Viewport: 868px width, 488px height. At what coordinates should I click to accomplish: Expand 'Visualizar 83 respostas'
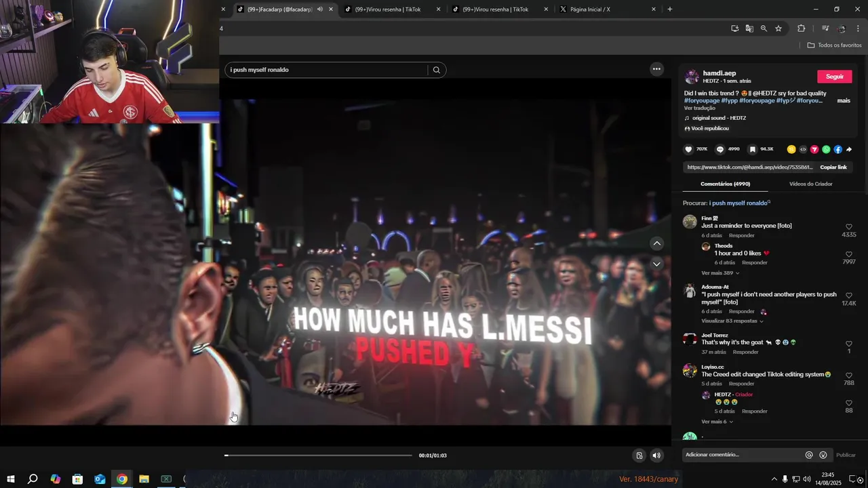[732, 321]
